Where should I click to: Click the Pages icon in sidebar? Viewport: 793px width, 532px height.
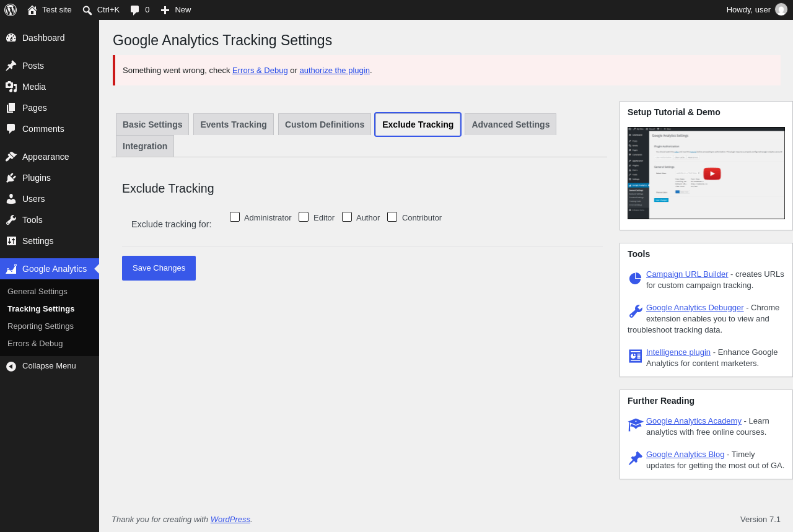point(11,108)
